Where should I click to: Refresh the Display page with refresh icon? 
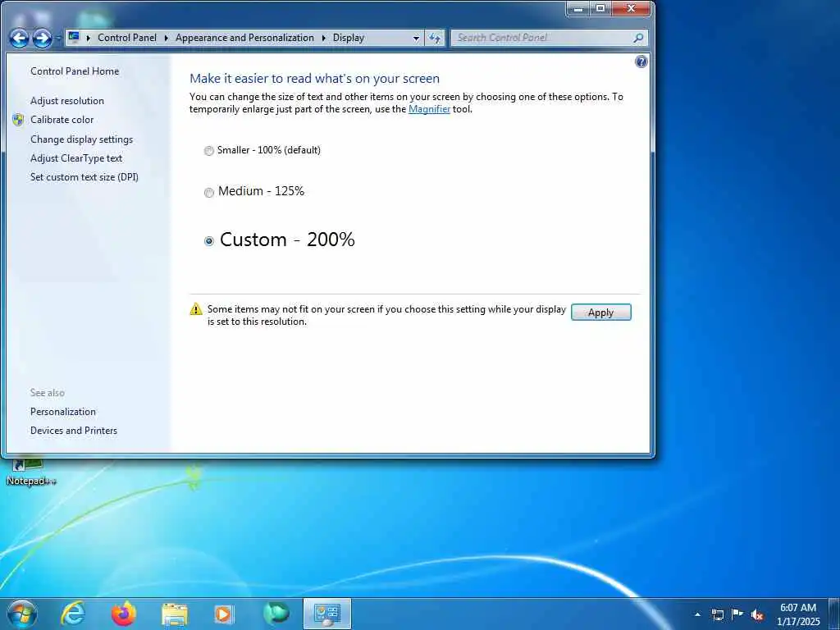pyautogui.click(x=435, y=38)
